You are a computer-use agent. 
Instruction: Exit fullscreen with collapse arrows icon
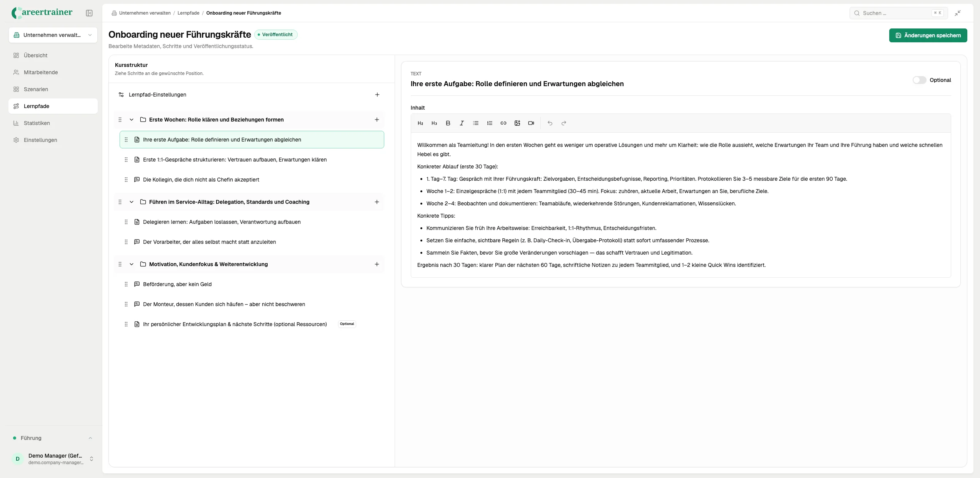pyautogui.click(x=958, y=13)
